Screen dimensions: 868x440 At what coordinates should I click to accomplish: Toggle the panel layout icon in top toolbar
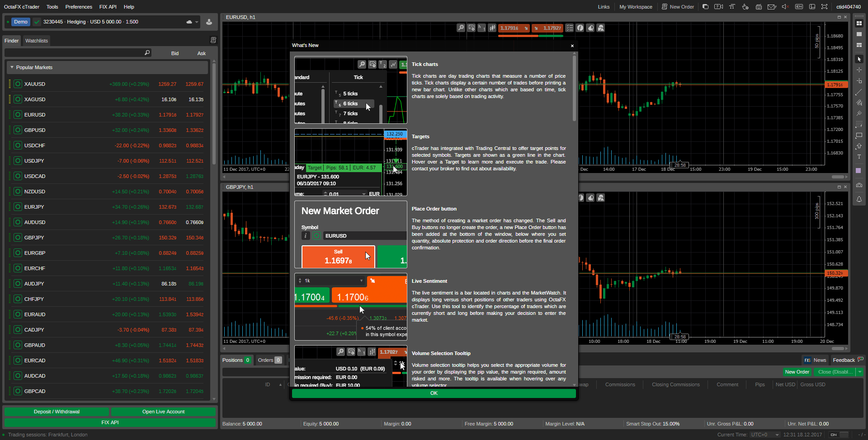click(x=812, y=7)
